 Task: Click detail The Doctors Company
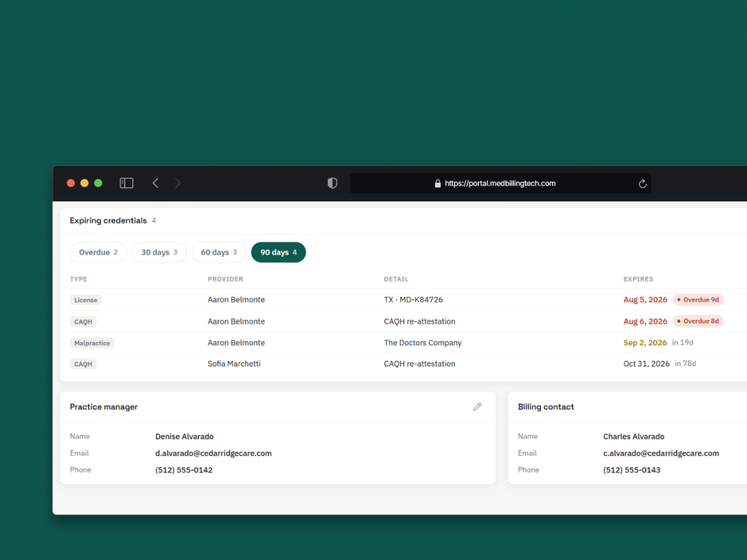point(423,342)
